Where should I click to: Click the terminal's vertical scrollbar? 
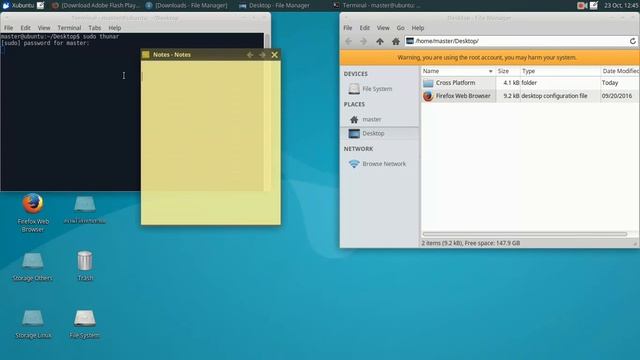pos(267,41)
